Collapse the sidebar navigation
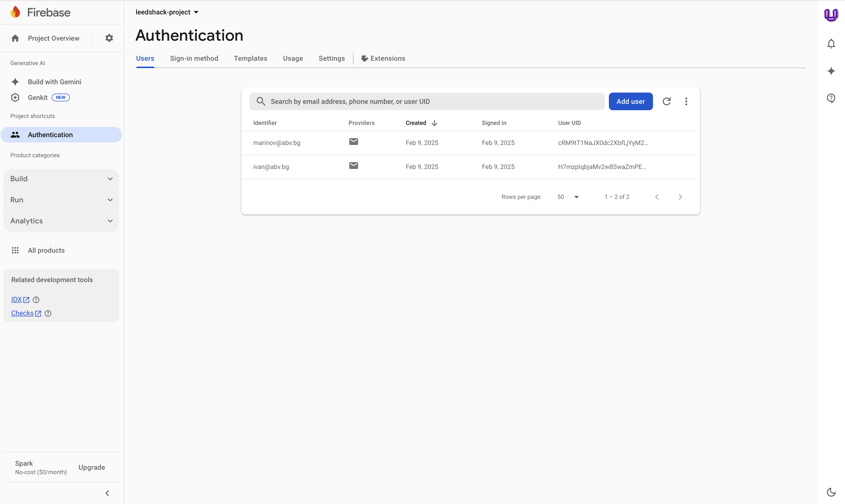 click(x=107, y=493)
